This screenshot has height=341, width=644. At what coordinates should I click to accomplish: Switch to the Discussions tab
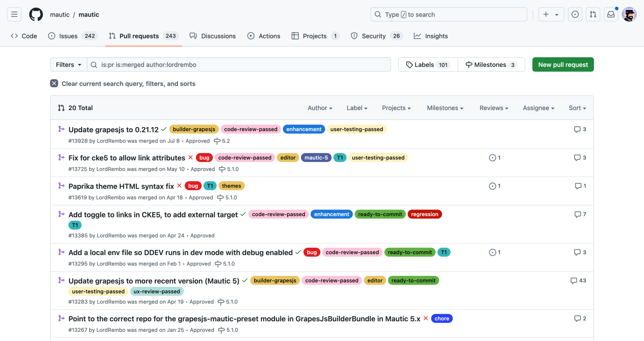213,36
